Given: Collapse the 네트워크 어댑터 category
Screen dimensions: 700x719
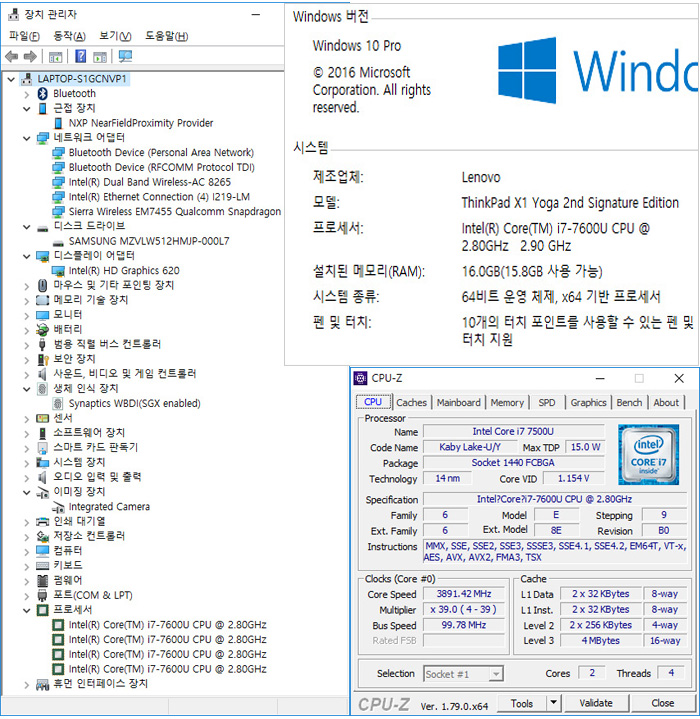Looking at the screenshot, I should (27, 138).
